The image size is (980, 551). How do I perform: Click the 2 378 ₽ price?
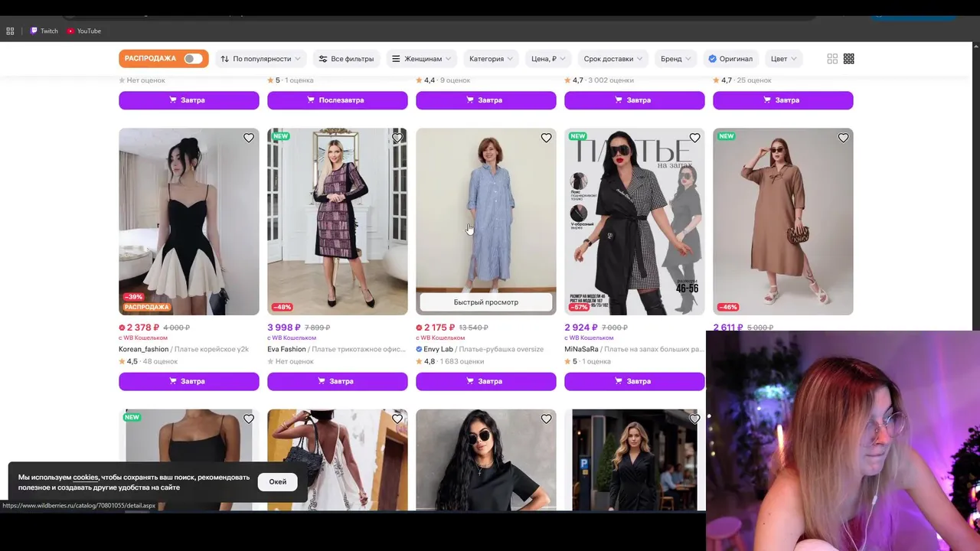click(x=142, y=328)
